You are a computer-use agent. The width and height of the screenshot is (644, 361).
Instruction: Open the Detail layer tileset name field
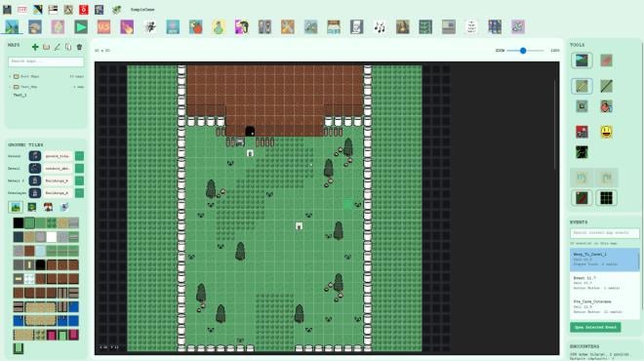pos(58,169)
